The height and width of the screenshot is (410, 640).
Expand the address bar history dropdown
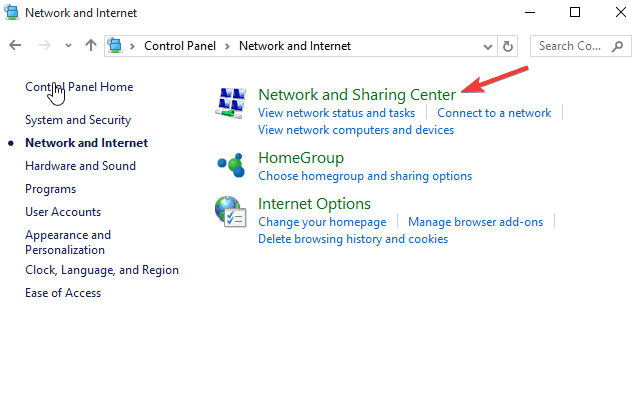pyautogui.click(x=486, y=46)
